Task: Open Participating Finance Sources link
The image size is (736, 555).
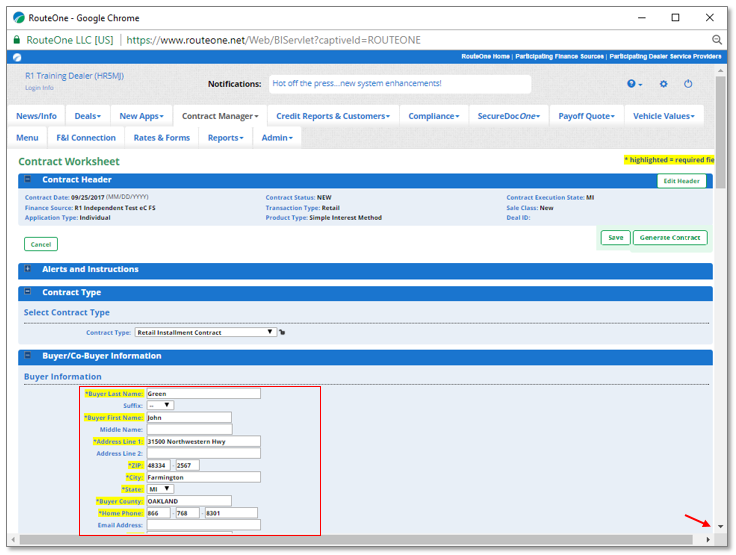Action: click(560, 56)
